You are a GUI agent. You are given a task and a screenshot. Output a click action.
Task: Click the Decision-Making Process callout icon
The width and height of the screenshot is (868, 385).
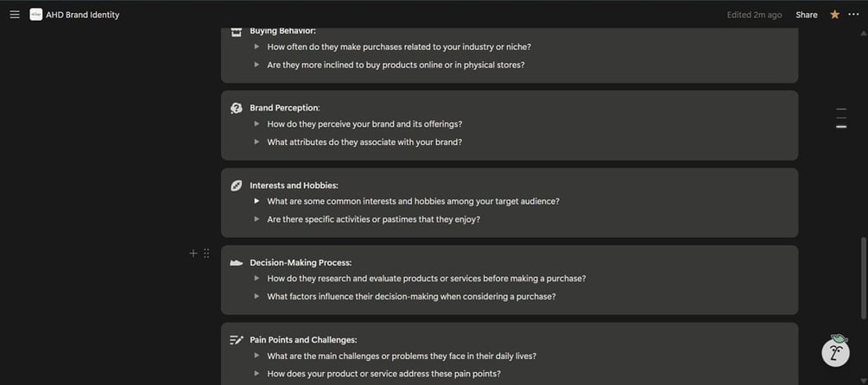pyautogui.click(x=237, y=262)
